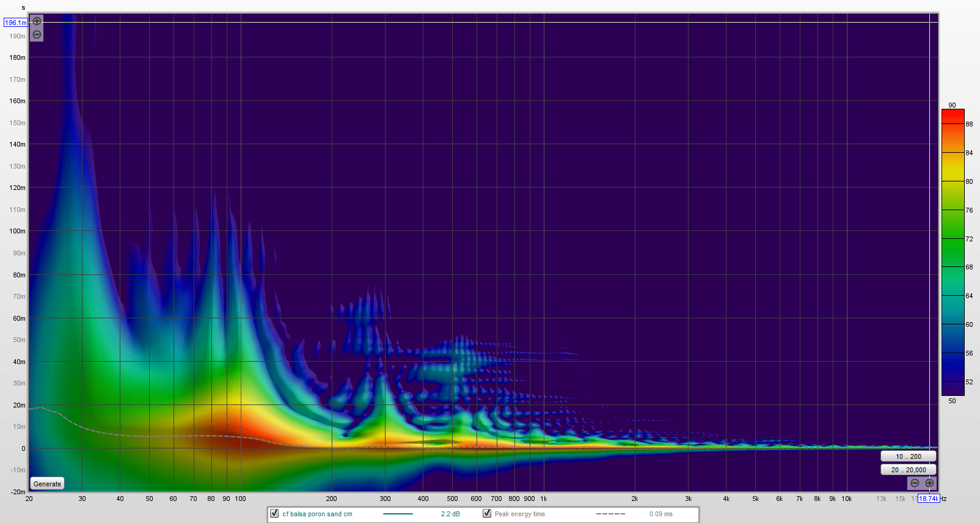980x523 pixels.
Task: Zoom out the horizontal frequency axis
Action: [x=915, y=483]
